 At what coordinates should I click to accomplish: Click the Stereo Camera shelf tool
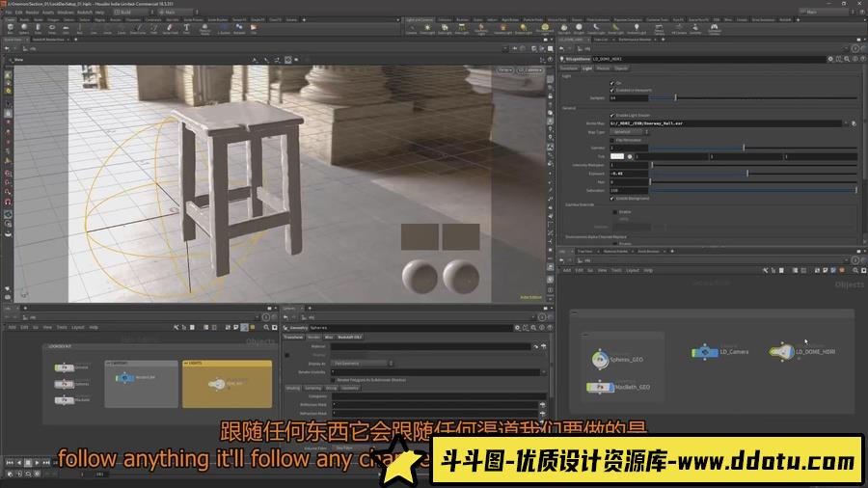click(660, 28)
